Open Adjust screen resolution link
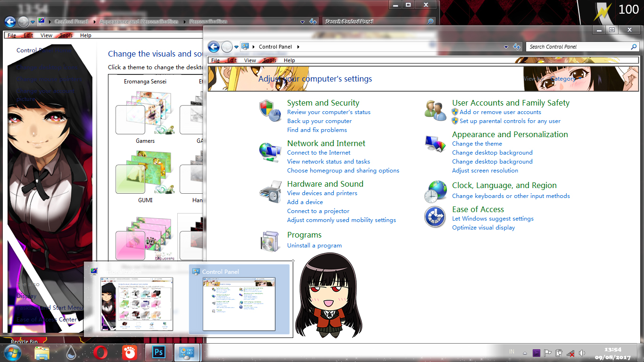Viewport: 644px width, 362px height. pyautogui.click(x=485, y=171)
